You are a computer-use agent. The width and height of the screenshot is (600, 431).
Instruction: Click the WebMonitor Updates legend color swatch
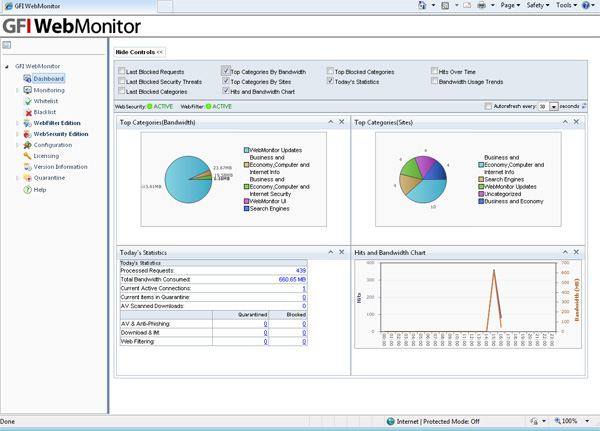[x=247, y=149]
